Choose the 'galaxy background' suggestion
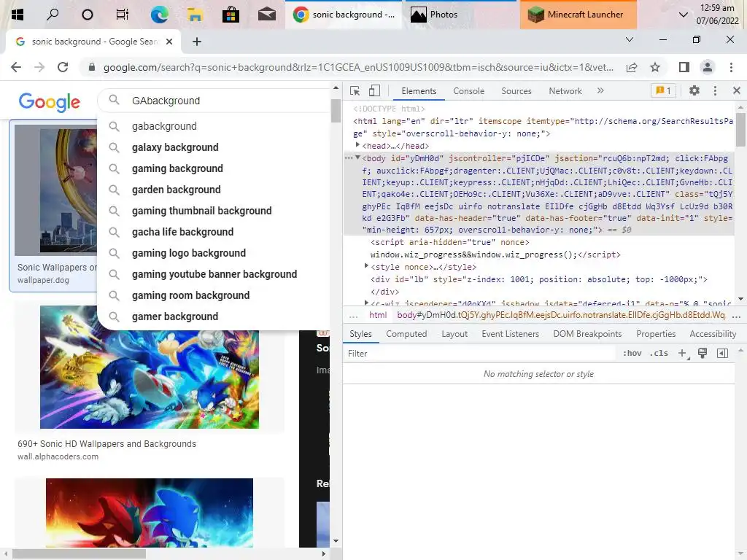Screen dimensions: 747x560 [x=214, y=147]
